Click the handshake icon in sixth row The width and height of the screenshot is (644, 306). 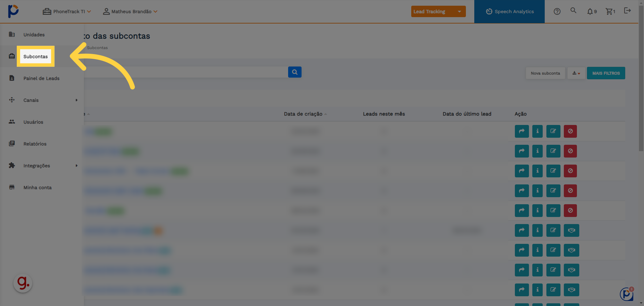571,230
